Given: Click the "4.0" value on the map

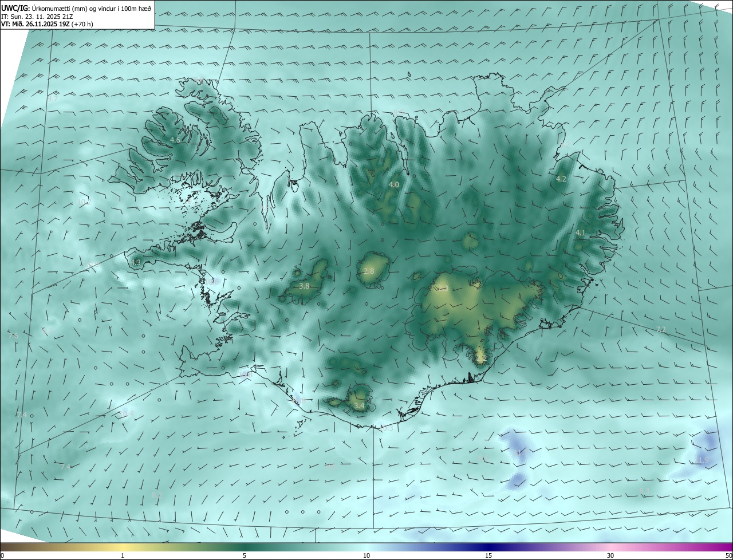Looking at the screenshot, I should tap(393, 184).
